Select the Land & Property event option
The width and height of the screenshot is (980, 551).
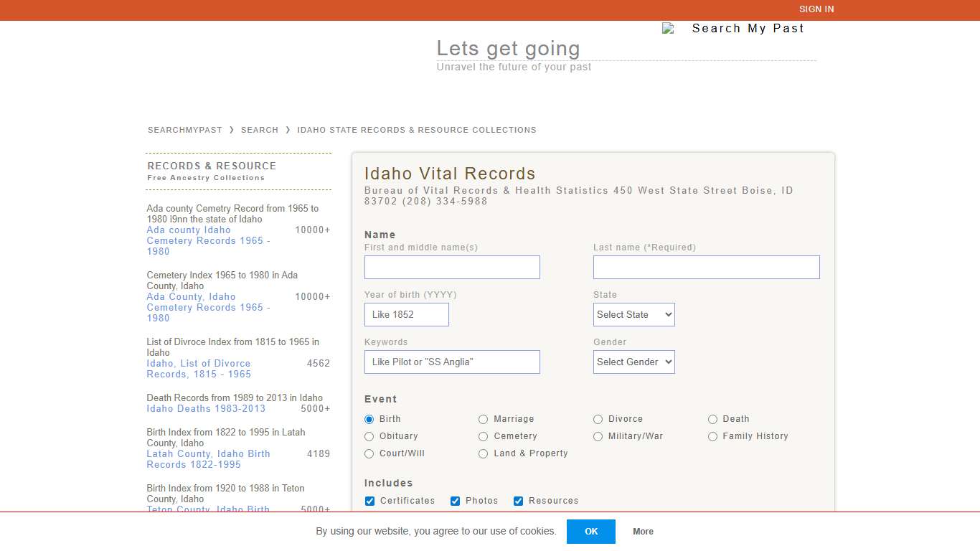click(x=484, y=453)
